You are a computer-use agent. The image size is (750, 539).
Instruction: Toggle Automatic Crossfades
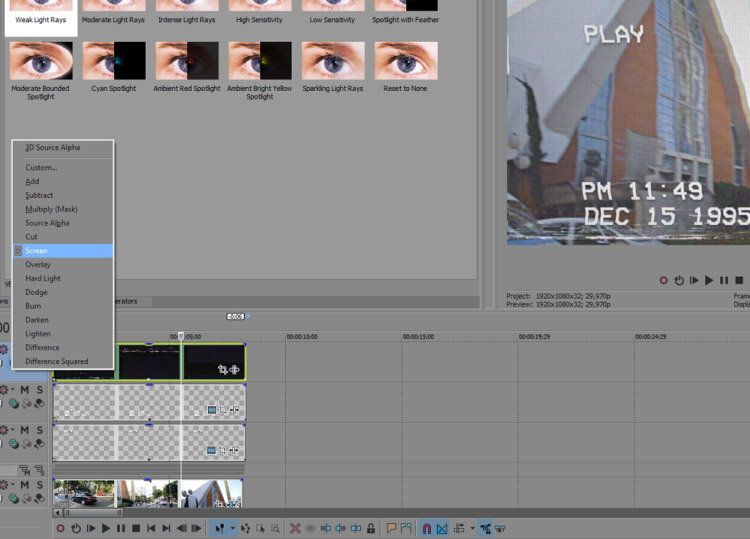(442, 528)
